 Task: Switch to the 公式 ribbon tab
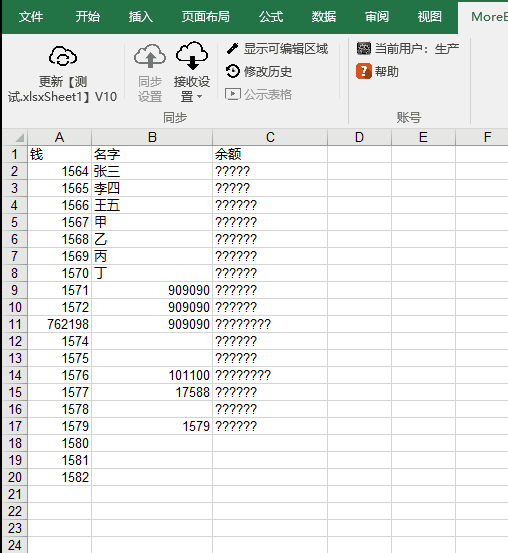271,17
